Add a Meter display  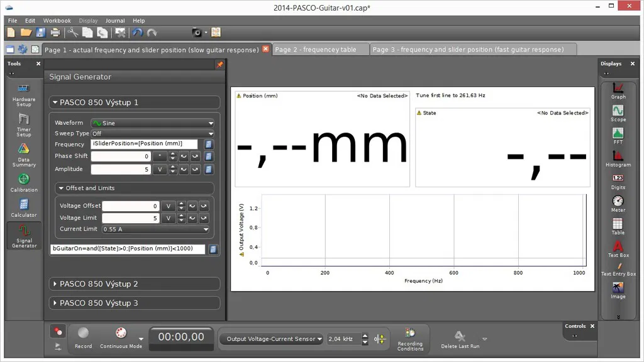click(618, 204)
